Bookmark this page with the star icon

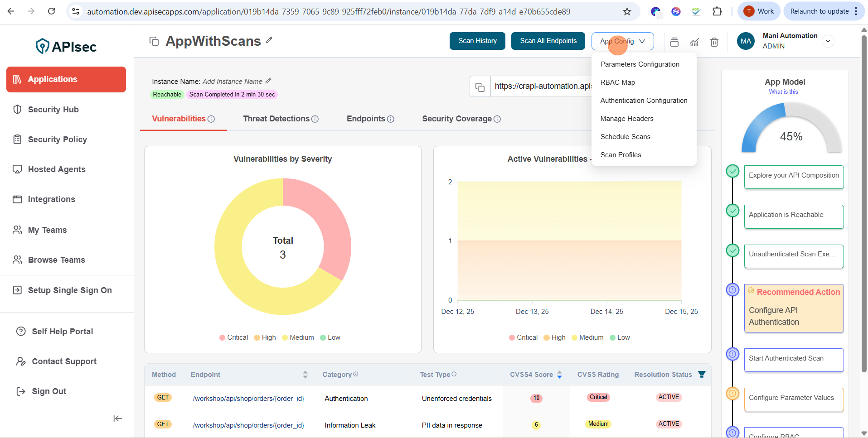627,11
